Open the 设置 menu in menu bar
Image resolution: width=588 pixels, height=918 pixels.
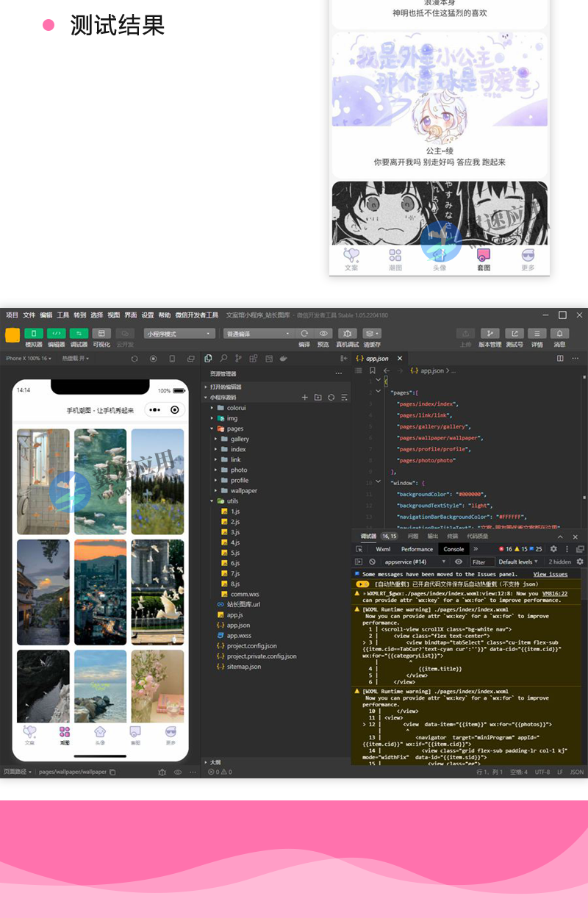[148, 315]
